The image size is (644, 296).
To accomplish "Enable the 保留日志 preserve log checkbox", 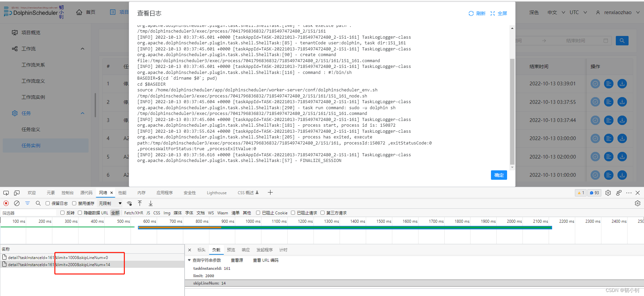I will (48, 203).
